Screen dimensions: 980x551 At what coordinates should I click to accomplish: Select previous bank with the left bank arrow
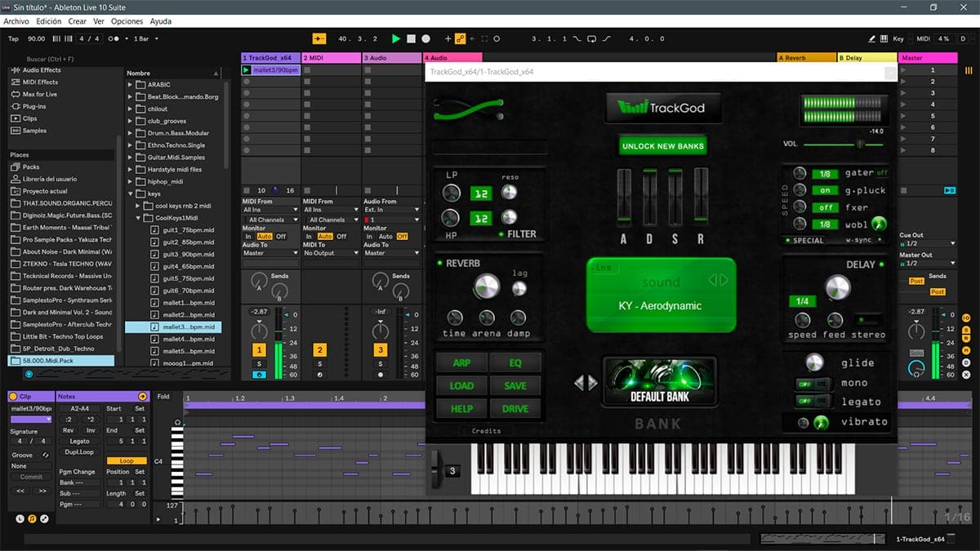tap(577, 382)
